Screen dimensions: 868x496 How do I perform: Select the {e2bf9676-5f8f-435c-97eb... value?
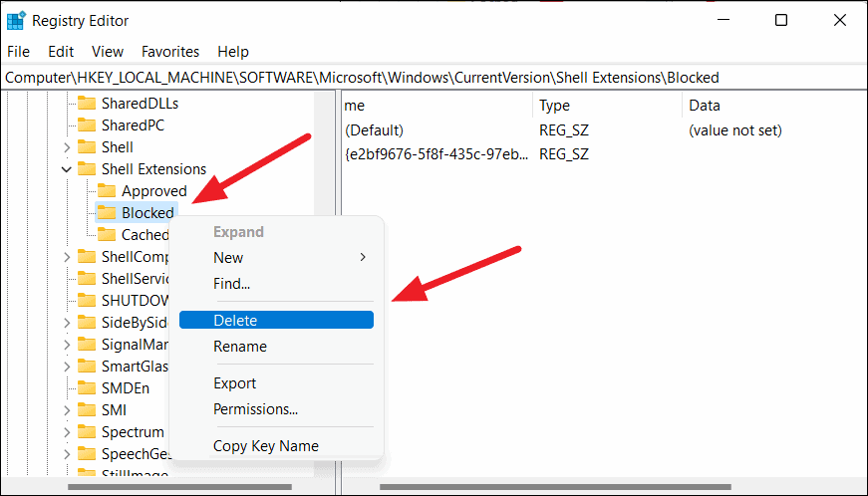coord(436,153)
